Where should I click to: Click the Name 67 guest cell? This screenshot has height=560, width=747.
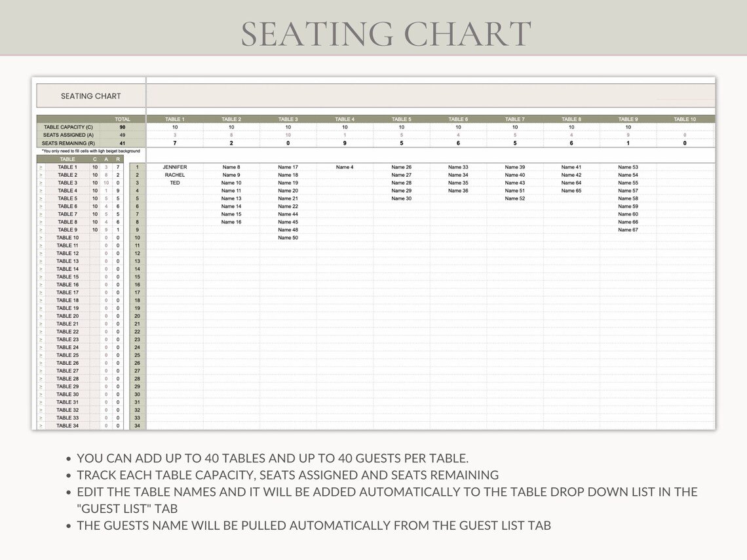pyautogui.click(x=628, y=230)
